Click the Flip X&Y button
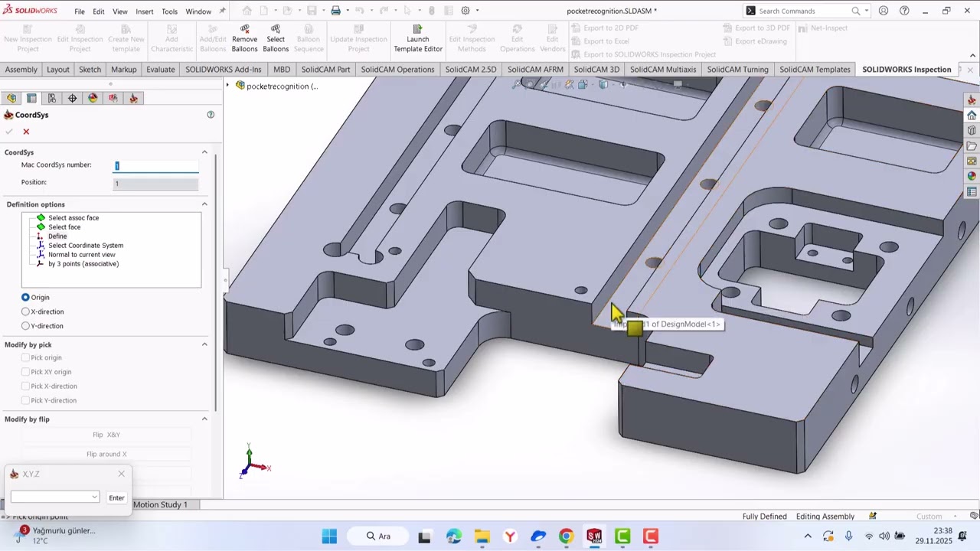Image resolution: width=980 pixels, height=551 pixels. coord(106,435)
